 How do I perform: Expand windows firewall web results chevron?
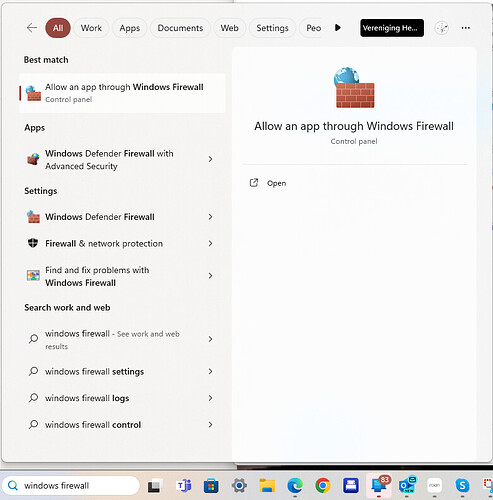click(210, 339)
